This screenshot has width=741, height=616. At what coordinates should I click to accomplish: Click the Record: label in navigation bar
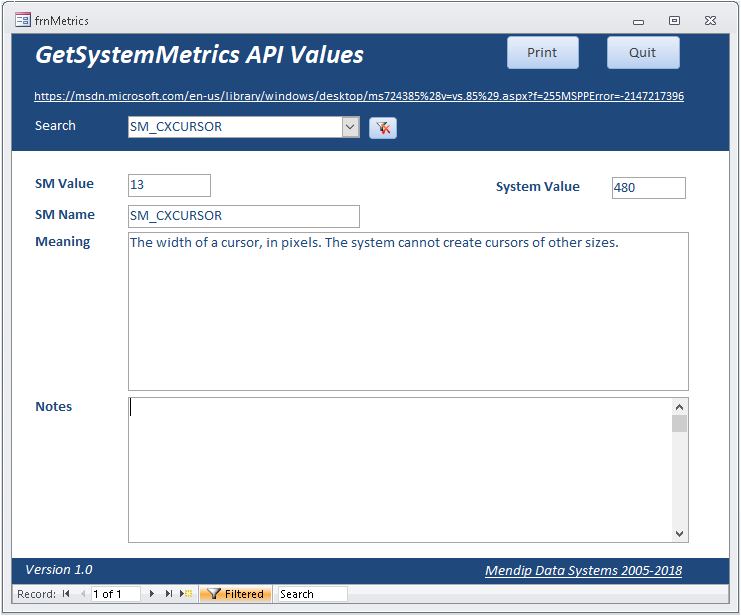coord(36,594)
